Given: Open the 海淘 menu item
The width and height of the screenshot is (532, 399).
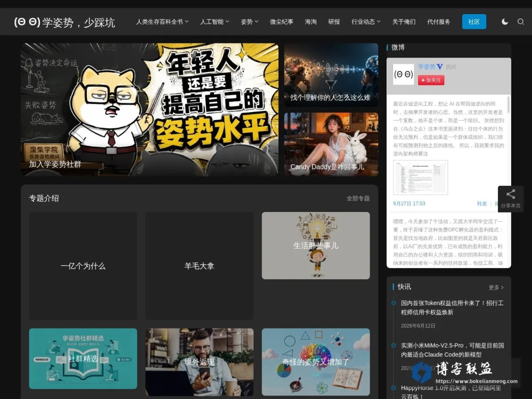Looking at the screenshot, I should [311, 22].
